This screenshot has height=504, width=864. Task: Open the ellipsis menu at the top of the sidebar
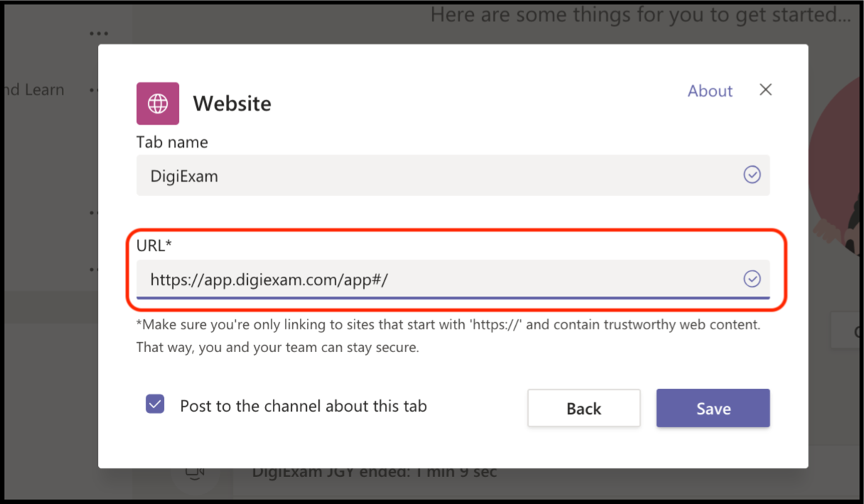pyautogui.click(x=99, y=33)
